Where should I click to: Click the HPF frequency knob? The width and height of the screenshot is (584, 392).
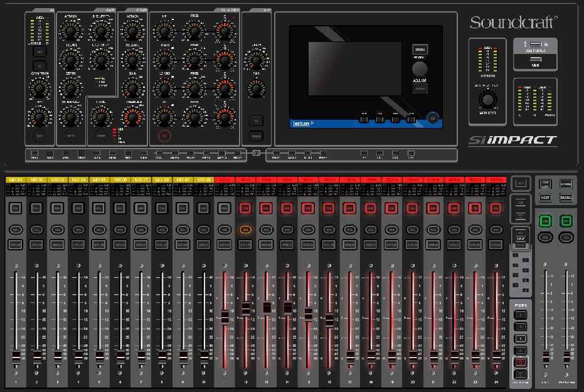tap(40, 117)
